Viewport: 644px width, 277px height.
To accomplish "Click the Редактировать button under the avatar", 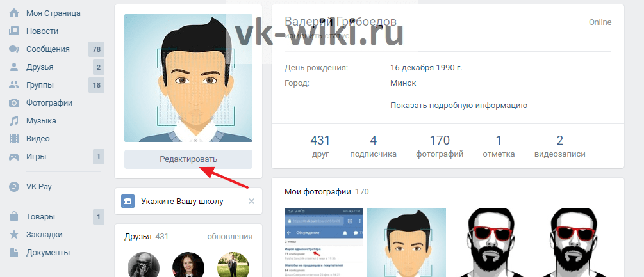I will pyautogui.click(x=188, y=159).
